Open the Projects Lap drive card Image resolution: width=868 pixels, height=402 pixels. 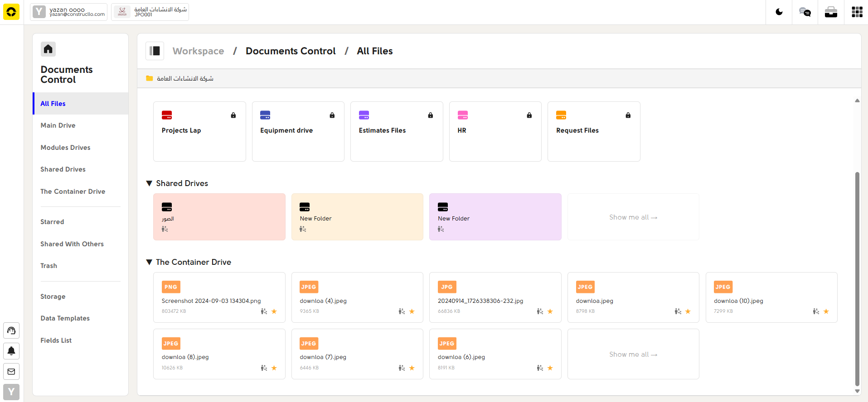coord(199,131)
